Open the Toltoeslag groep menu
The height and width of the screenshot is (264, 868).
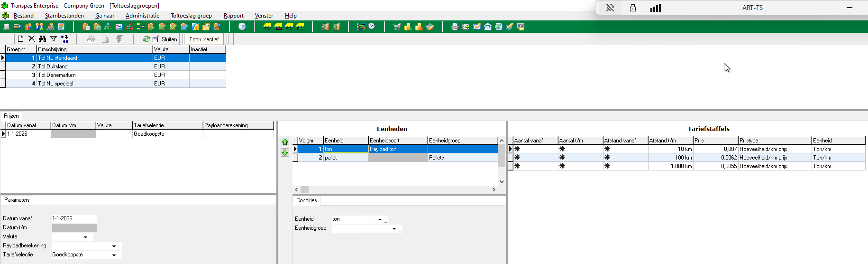click(191, 16)
